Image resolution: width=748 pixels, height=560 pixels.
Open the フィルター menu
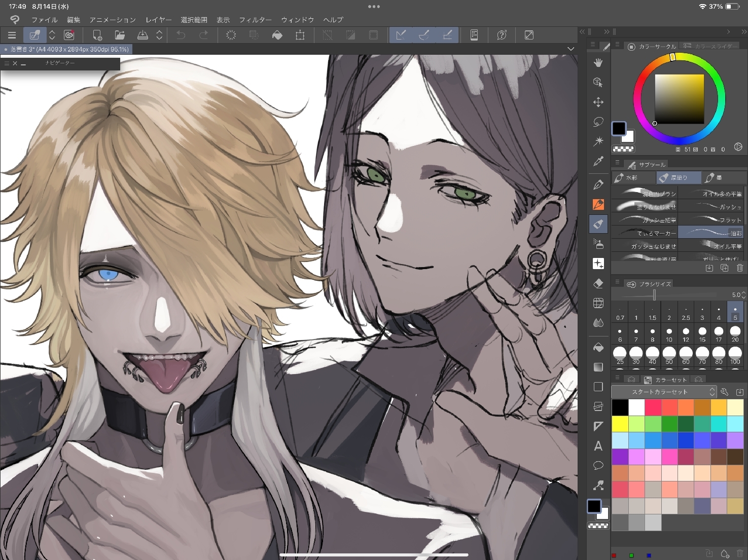click(255, 20)
